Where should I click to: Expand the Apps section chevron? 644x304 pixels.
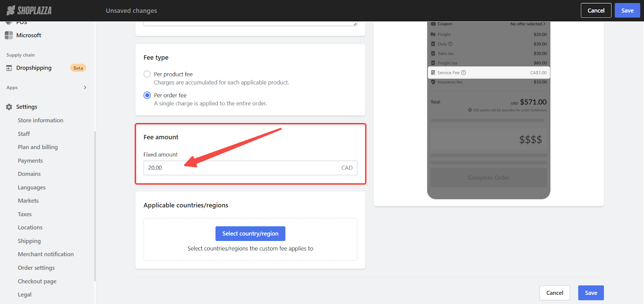click(x=85, y=88)
